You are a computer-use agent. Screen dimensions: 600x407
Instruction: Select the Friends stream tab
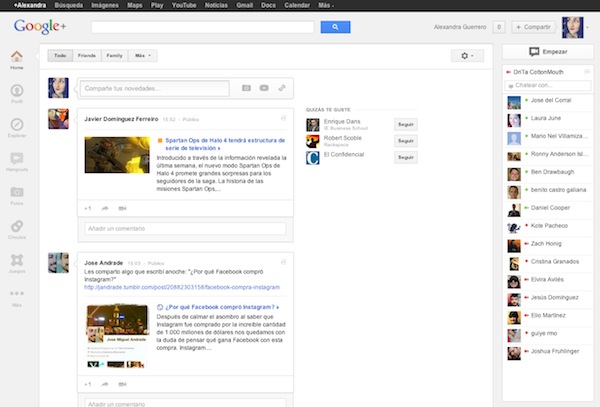(87, 56)
